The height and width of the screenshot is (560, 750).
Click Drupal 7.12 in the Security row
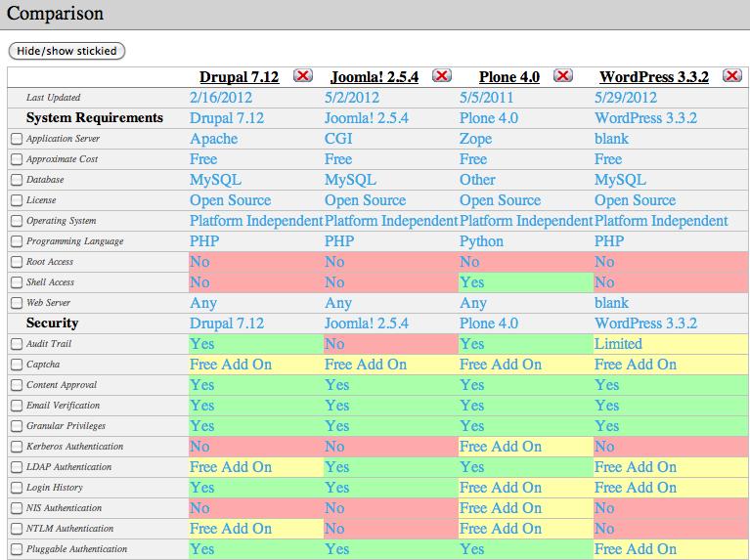(x=227, y=323)
